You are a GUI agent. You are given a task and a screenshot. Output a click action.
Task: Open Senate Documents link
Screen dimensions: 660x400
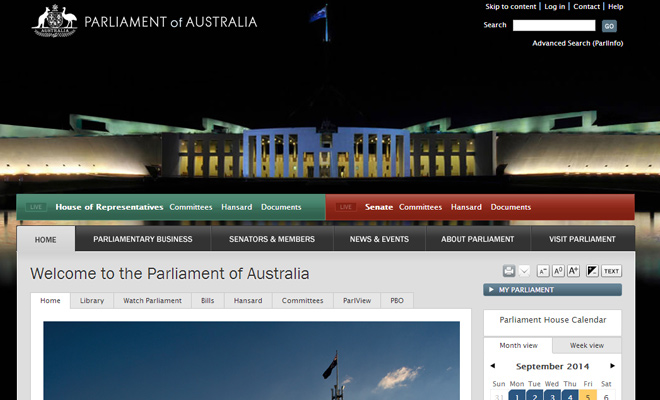[x=511, y=207]
